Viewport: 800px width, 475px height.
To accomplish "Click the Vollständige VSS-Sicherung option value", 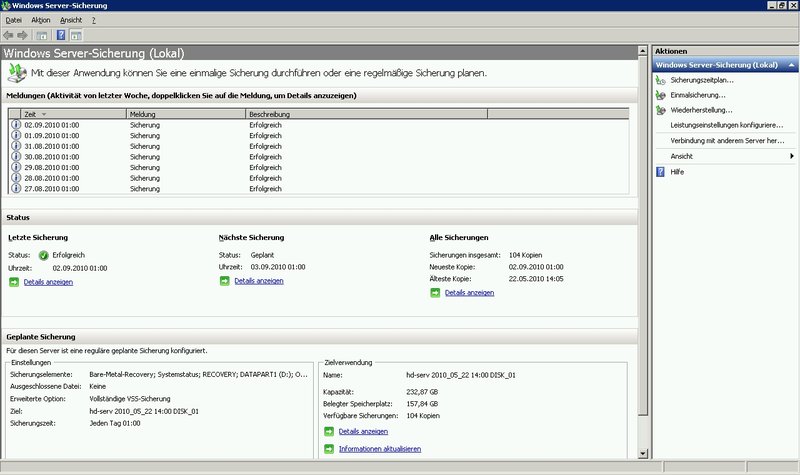I will [x=130, y=398].
